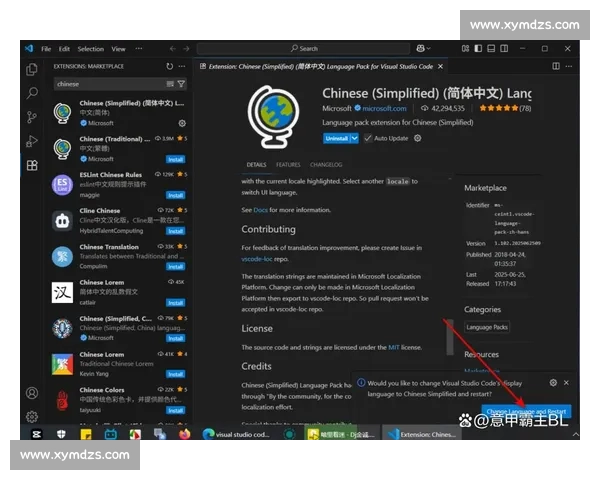The width and height of the screenshot is (600, 480).
Task: Open the Accounts menu icon
Action: click(x=32, y=393)
